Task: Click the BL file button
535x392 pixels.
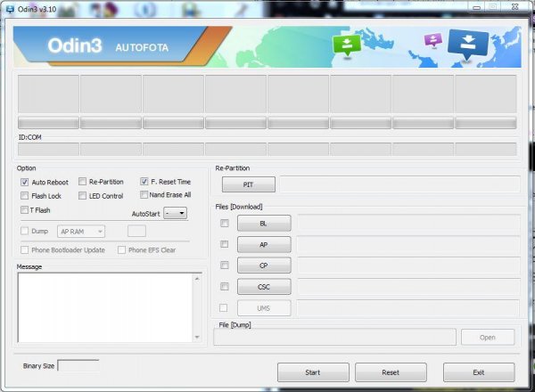Action: 264,224
